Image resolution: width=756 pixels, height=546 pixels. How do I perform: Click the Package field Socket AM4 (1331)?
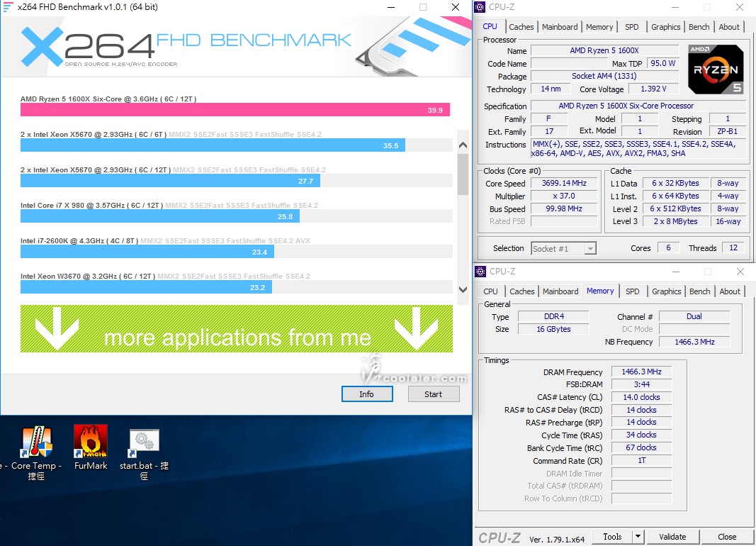point(604,76)
